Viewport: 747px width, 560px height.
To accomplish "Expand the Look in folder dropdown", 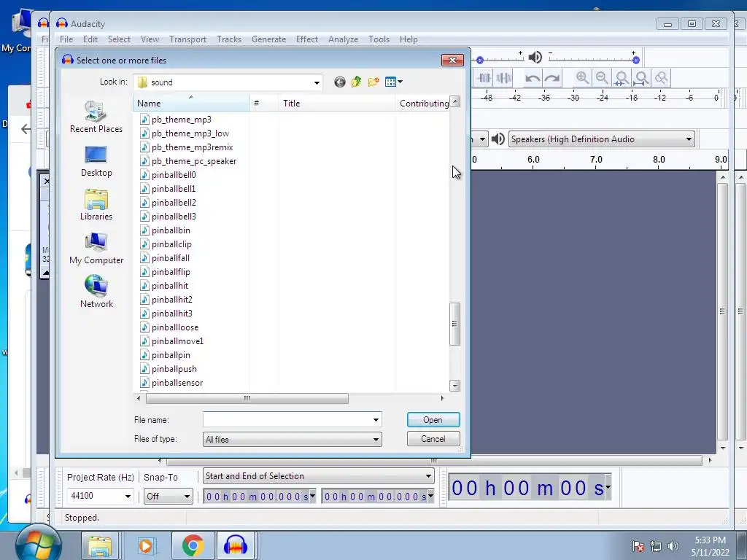I will point(317,82).
